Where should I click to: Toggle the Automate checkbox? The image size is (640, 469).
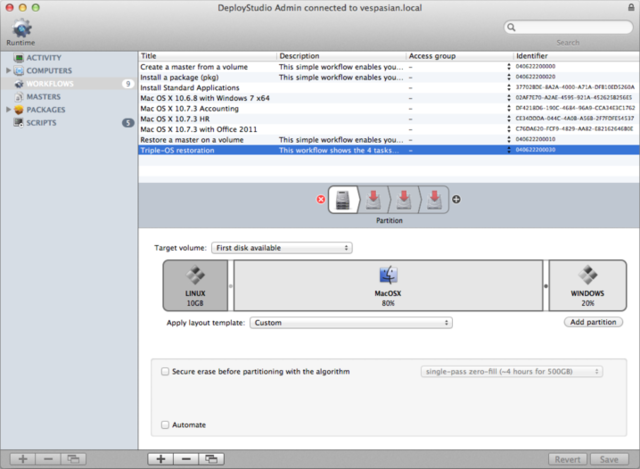pos(165,425)
